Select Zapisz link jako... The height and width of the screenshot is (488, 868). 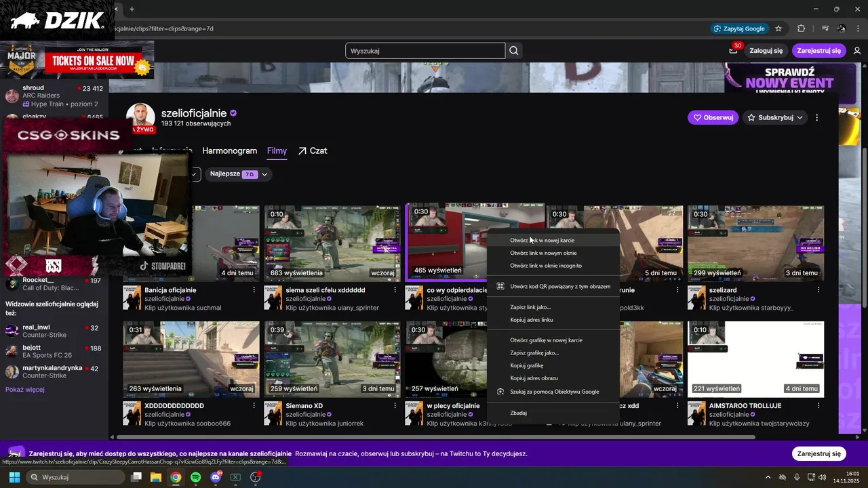pos(553,307)
